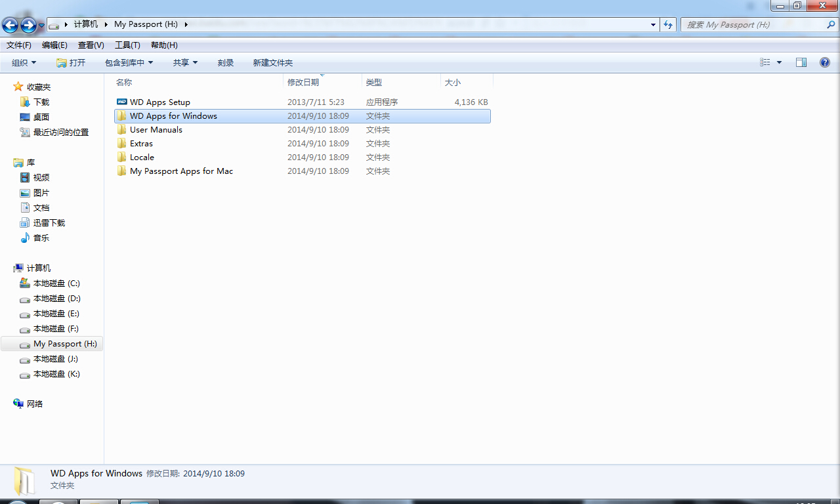Open 桌面 in favorites
The image size is (840, 504).
tap(41, 117)
